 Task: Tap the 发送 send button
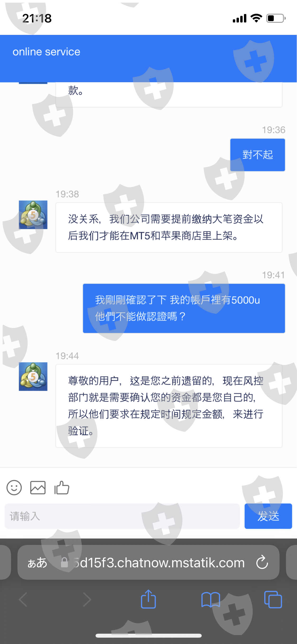click(x=268, y=516)
